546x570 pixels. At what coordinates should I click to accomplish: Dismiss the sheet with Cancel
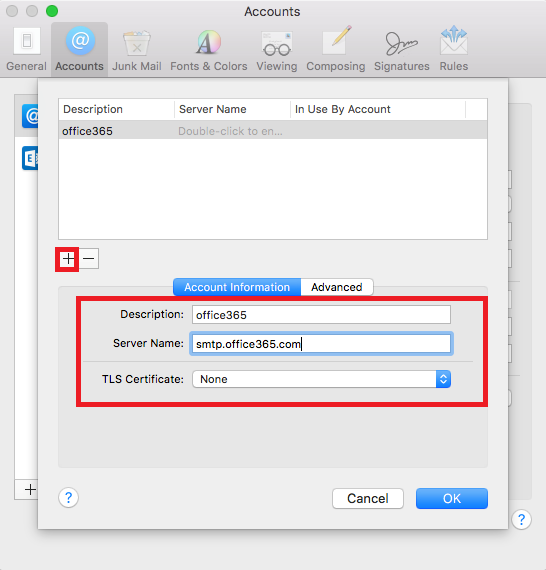click(368, 498)
